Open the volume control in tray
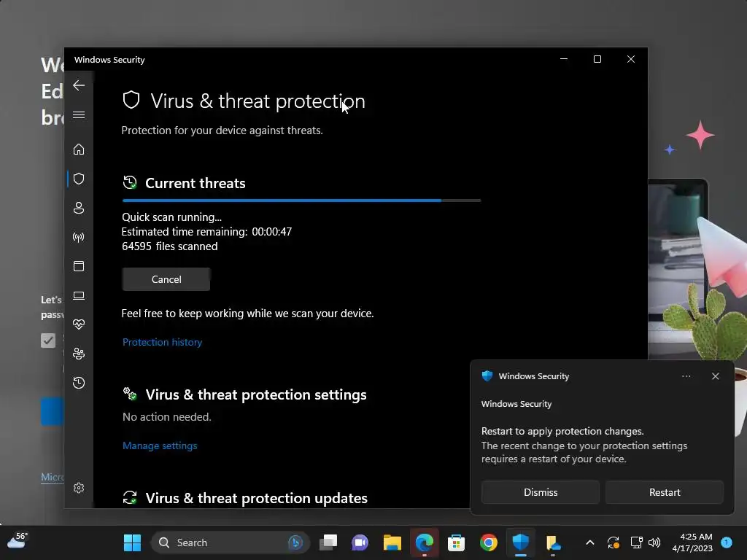 [654, 542]
